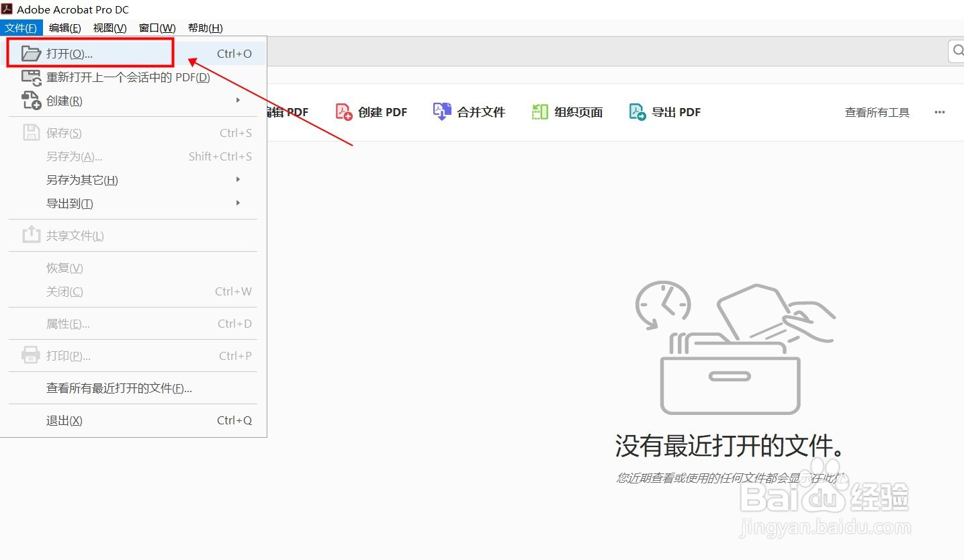Screen dimensions: 964x560
Task: Click the open-folder icon beside 打开(O)
Action: 32,54
